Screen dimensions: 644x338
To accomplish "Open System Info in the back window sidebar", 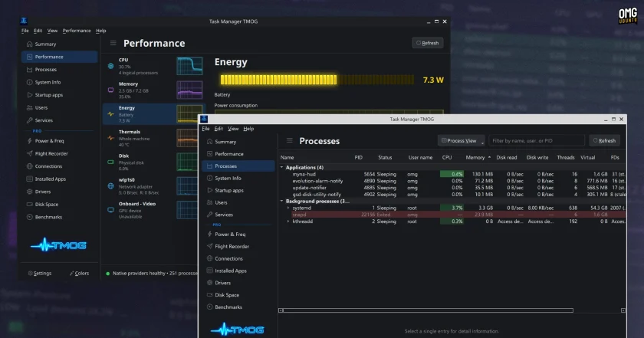I will tap(44, 82).
